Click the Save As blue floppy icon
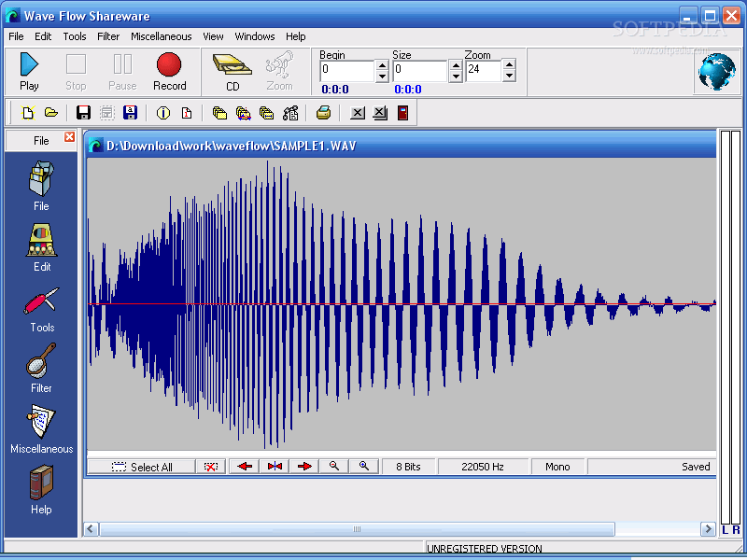 click(x=130, y=113)
